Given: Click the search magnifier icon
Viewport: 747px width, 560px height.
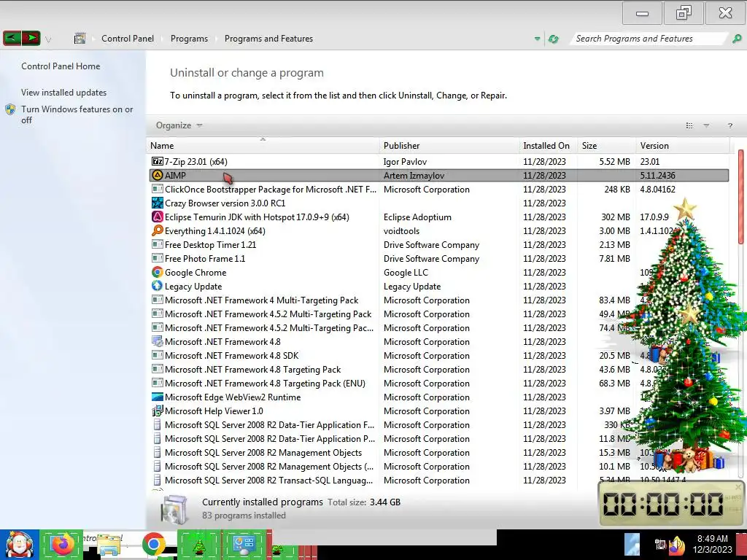Looking at the screenshot, I should [x=737, y=39].
